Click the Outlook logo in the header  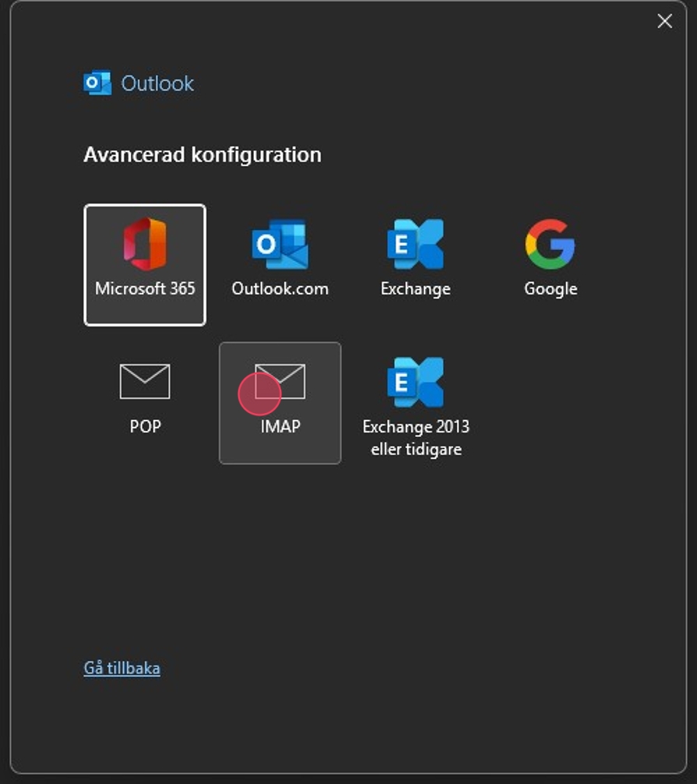97,83
